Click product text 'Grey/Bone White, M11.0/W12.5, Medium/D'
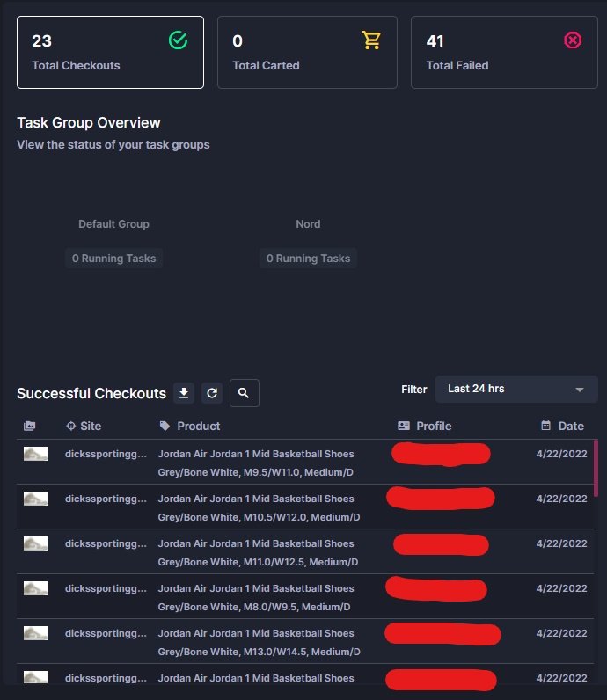The height and width of the screenshot is (700, 607). (258, 562)
